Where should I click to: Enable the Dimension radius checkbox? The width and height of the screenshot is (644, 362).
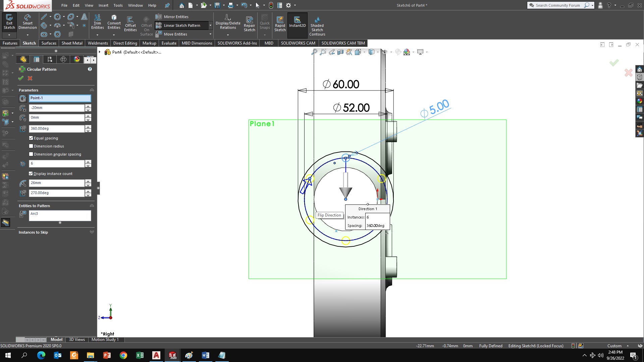pos(31,146)
